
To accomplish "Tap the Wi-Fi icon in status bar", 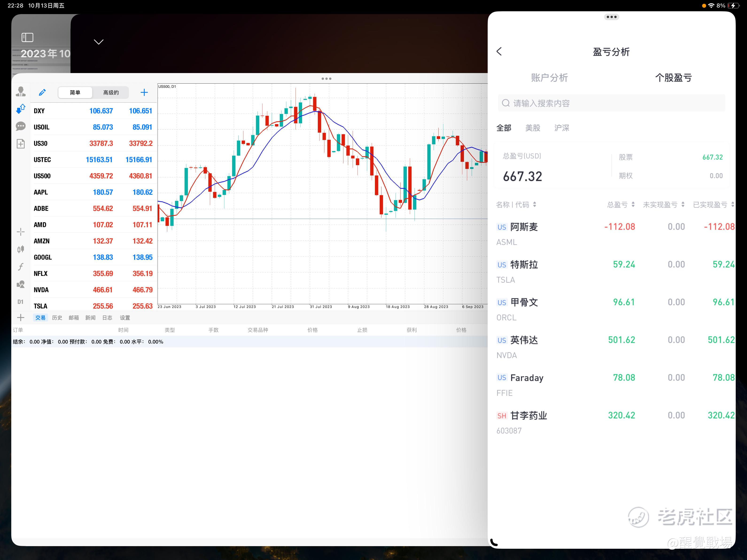I will [711, 6].
